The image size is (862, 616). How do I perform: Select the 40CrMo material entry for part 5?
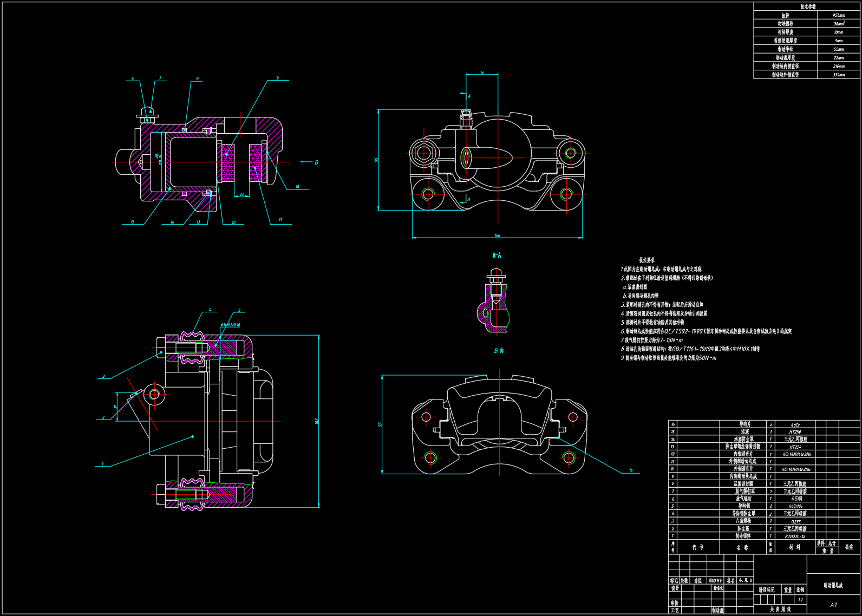(795, 506)
